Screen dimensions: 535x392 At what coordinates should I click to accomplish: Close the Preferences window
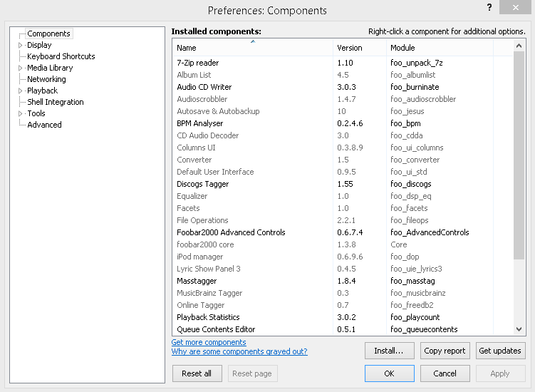pyautogui.click(x=515, y=7)
